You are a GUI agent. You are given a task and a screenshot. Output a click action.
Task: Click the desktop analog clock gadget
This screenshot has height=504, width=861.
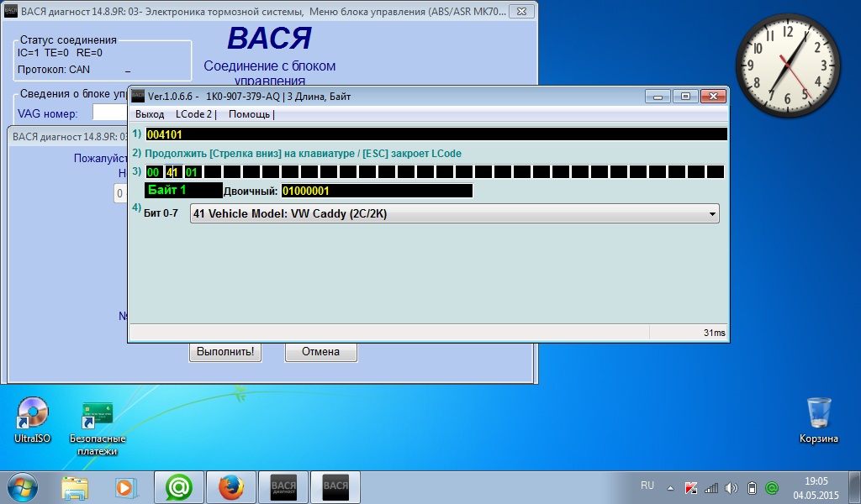click(x=788, y=65)
